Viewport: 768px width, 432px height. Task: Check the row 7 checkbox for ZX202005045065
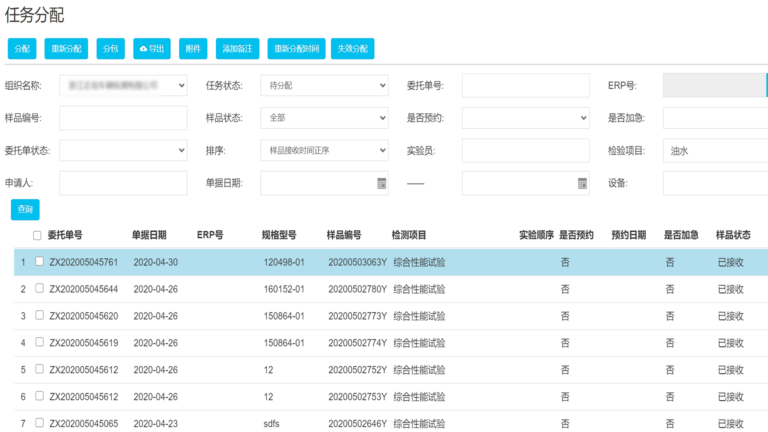(40, 423)
